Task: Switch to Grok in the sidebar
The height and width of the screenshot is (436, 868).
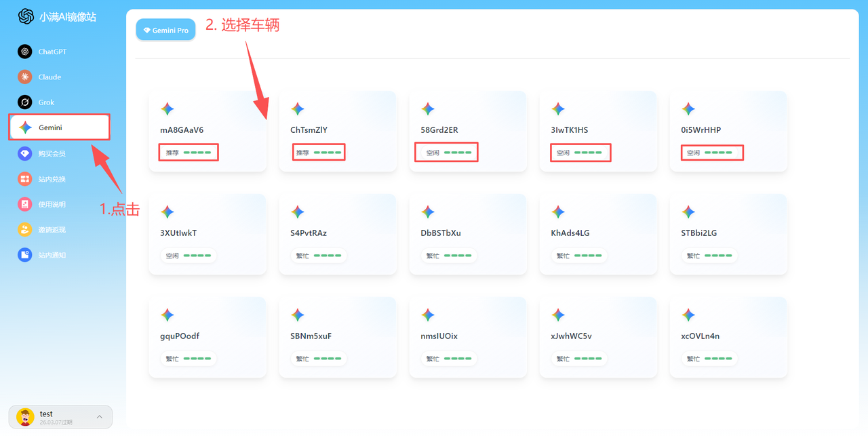Action: point(42,102)
